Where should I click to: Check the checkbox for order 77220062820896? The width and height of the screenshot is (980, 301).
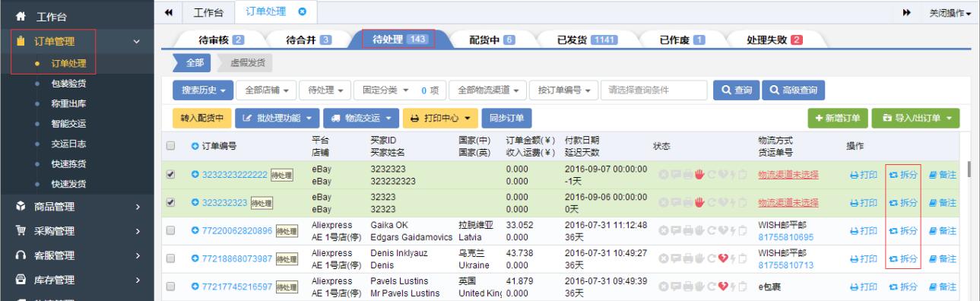(x=171, y=231)
